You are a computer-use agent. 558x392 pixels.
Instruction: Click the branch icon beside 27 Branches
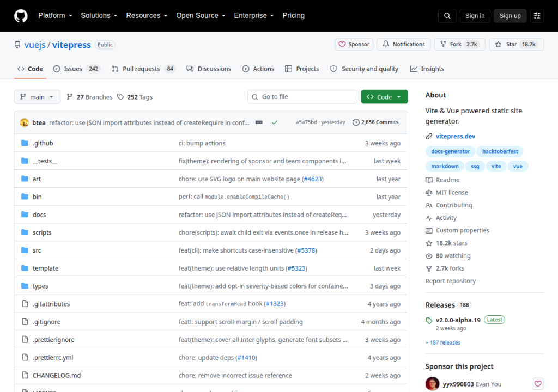[70, 97]
